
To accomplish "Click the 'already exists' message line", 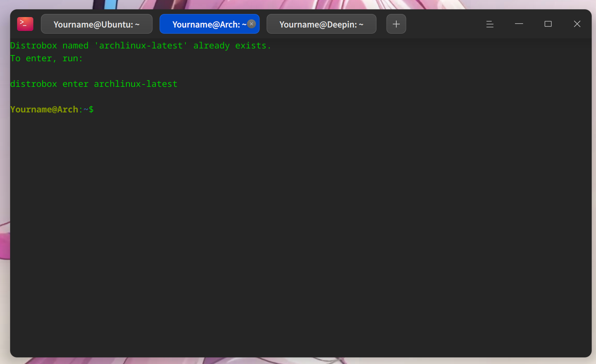I will tap(140, 46).
